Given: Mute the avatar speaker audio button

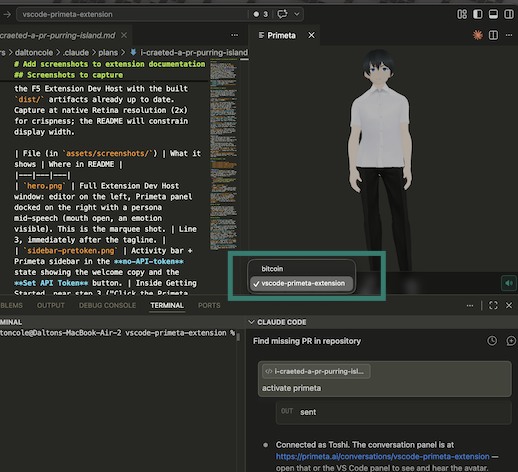Looking at the screenshot, I should pos(509,283).
